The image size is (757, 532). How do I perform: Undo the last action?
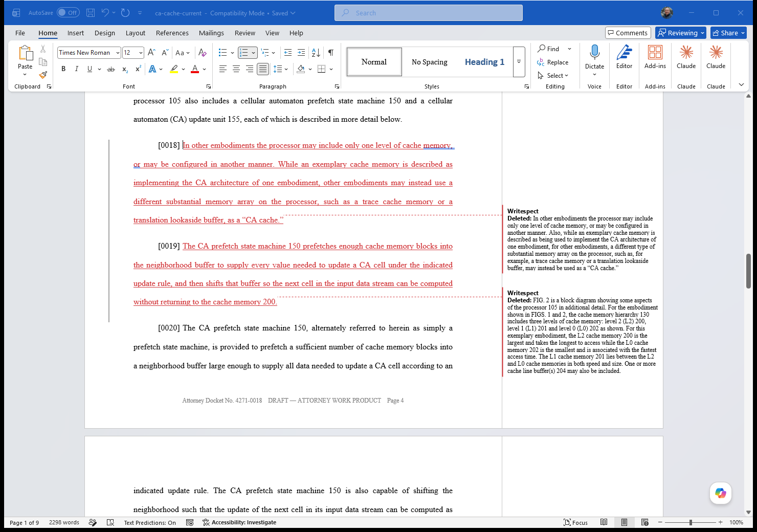pos(105,13)
